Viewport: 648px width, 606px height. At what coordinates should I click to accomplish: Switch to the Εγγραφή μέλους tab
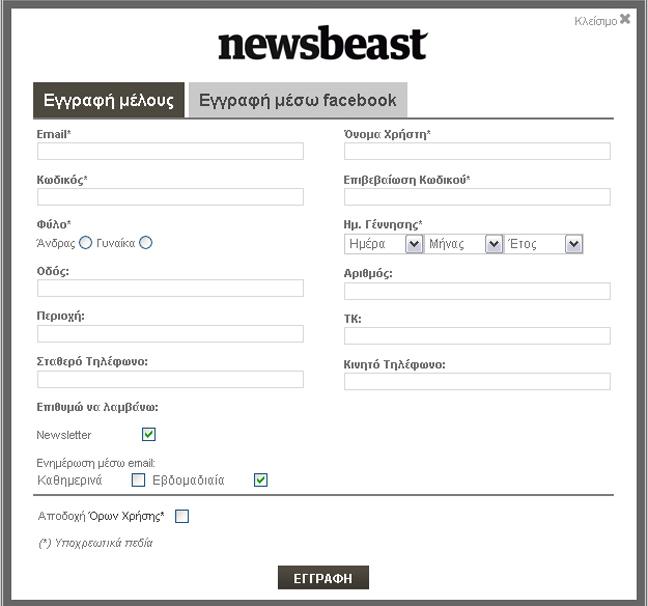108,101
